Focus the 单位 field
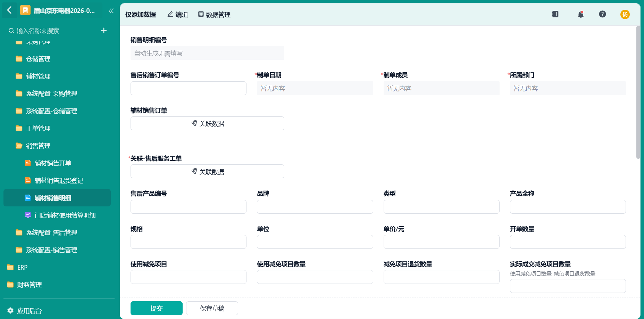Viewport: 644px width, 319px height. point(315,242)
